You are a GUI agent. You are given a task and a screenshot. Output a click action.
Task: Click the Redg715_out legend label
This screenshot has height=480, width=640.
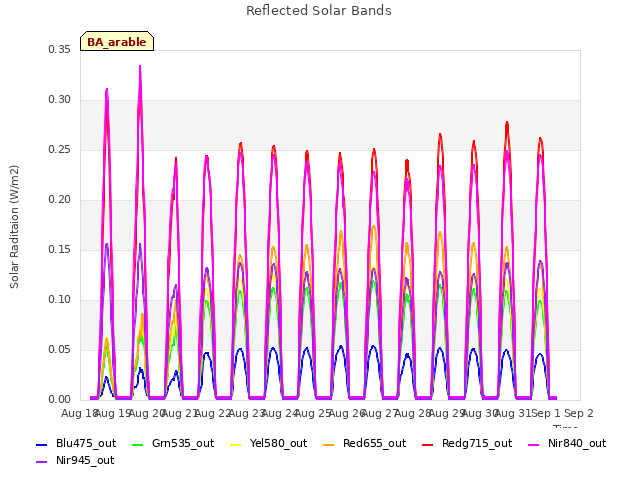click(477, 443)
